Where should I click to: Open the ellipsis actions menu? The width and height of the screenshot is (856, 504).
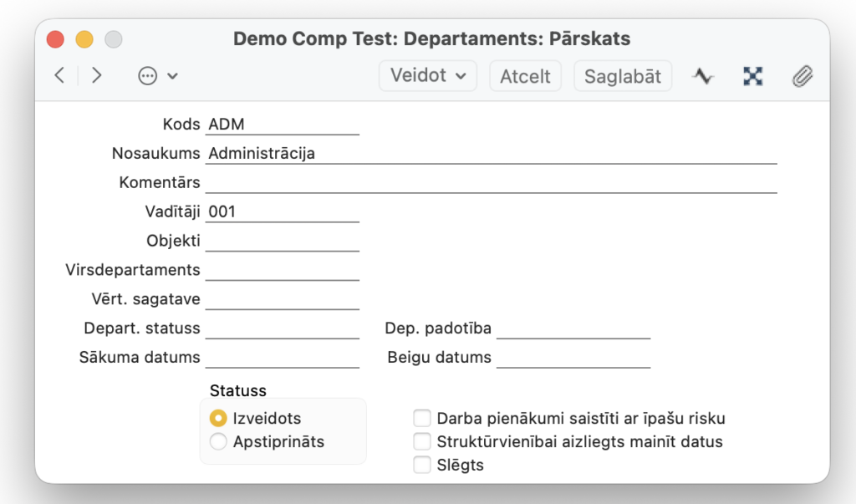[157, 76]
